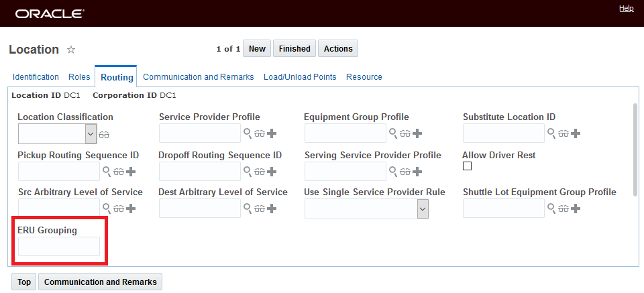Click the ERU Grouping input field
The width and height of the screenshot is (644, 293).
coord(59,247)
